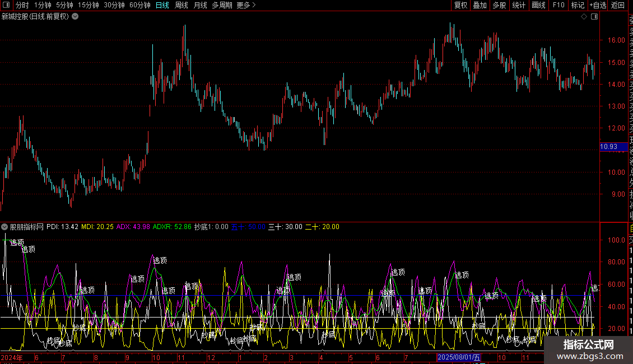The image size is (633, 364).
Task: Expand 更多 period options
Action: point(246,5)
